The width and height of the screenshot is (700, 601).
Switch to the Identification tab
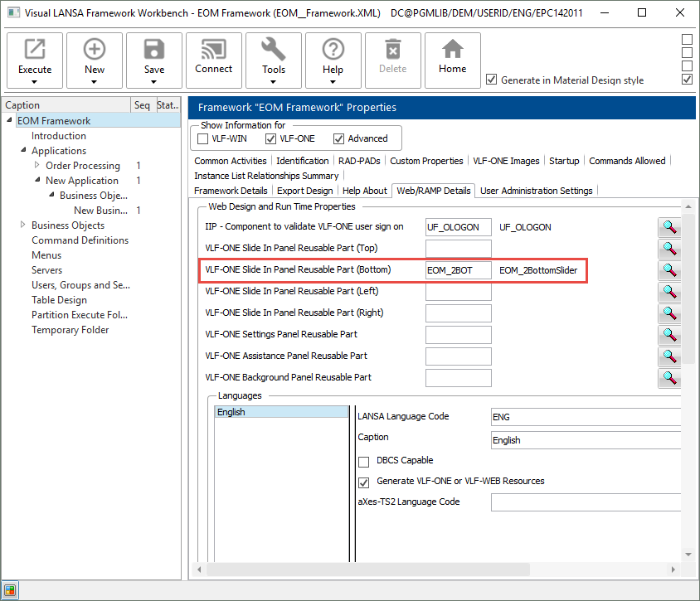tap(302, 161)
